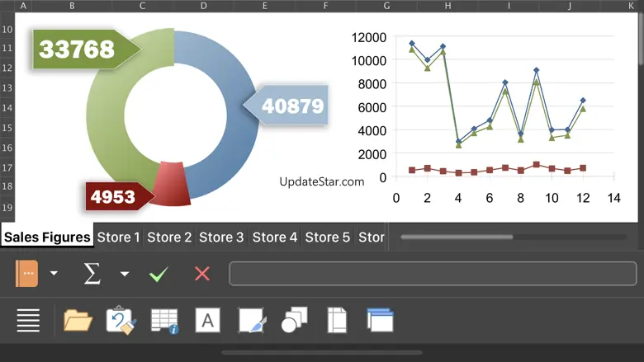The height and width of the screenshot is (362, 644).
Task: Focus the formula input line
Action: coord(433,274)
